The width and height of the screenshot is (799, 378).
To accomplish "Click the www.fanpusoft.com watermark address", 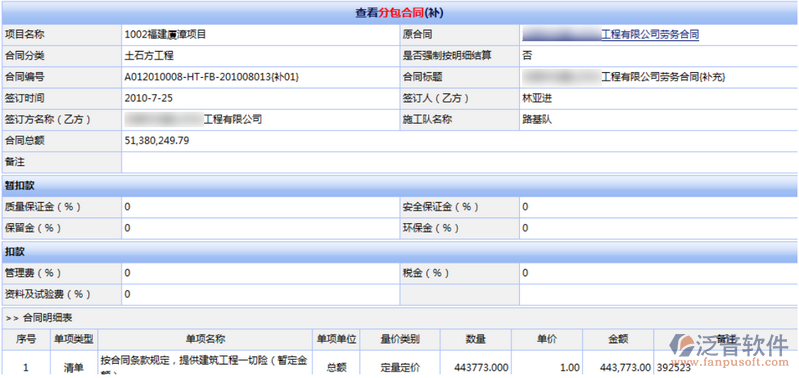I will (x=731, y=363).
